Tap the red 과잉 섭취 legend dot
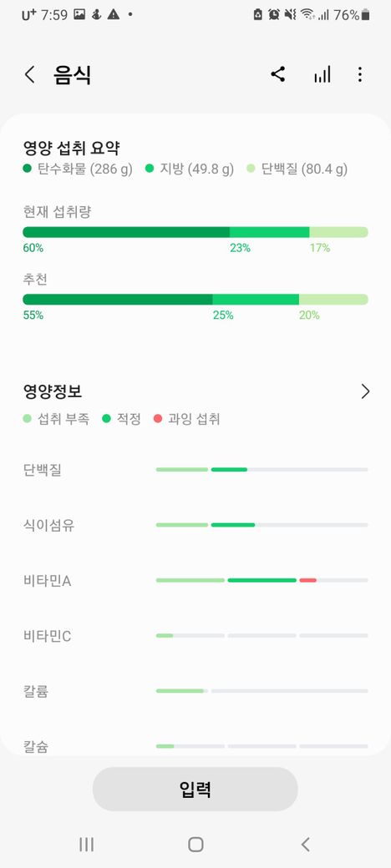 click(158, 419)
